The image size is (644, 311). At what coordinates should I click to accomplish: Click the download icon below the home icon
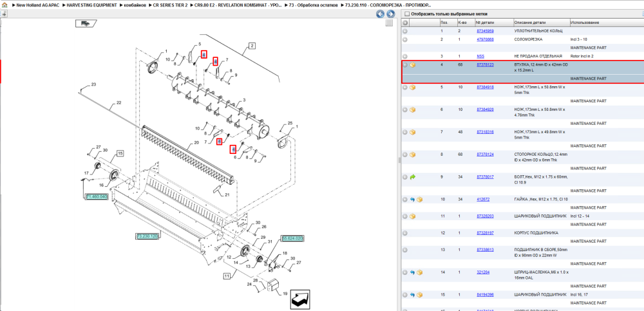click(4, 14)
